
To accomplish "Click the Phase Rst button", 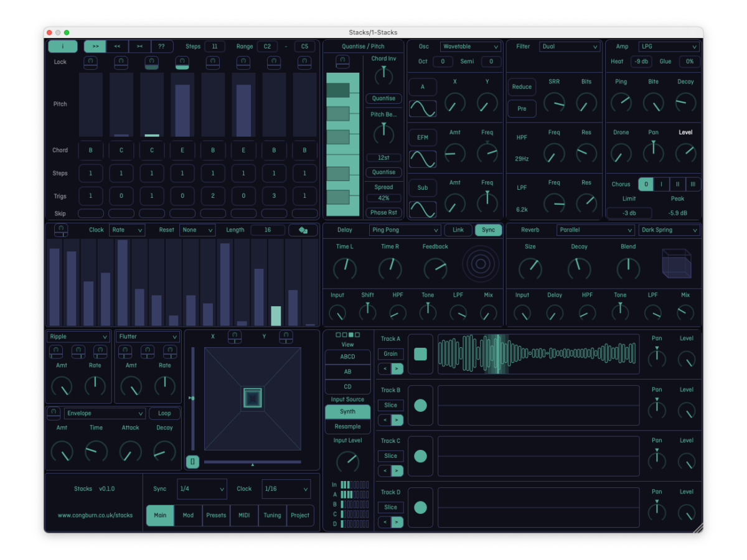I will tap(383, 212).
